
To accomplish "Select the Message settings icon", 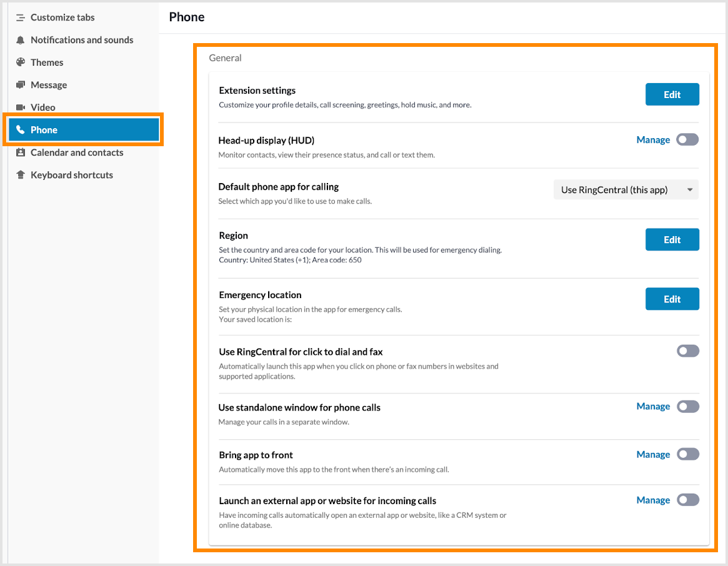I will click(19, 85).
